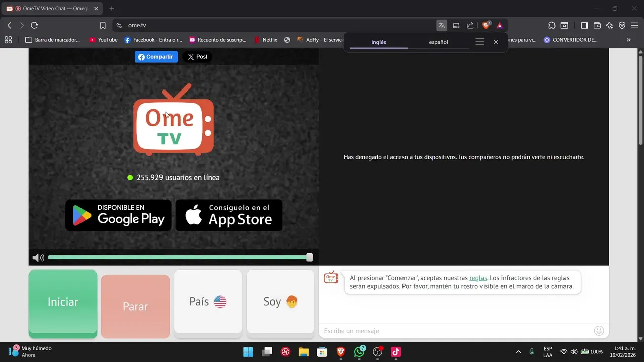Click the Escribe un mensaje input field
Screen dimensions: 644x362
457,331
